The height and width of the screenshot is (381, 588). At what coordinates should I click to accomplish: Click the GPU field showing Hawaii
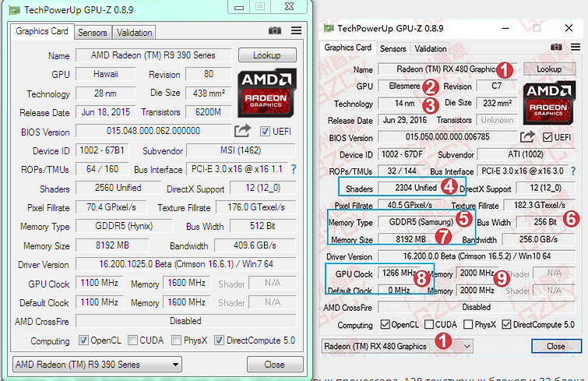(x=106, y=74)
